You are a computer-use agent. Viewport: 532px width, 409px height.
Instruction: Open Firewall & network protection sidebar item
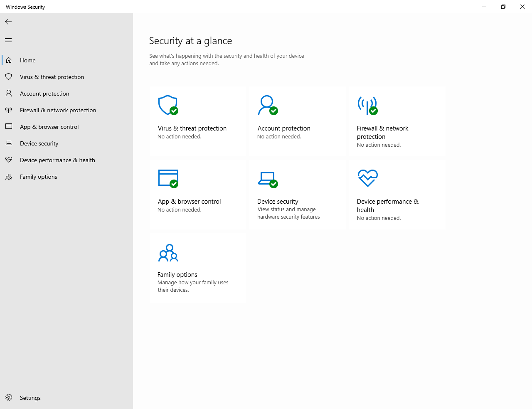pyautogui.click(x=58, y=110)
